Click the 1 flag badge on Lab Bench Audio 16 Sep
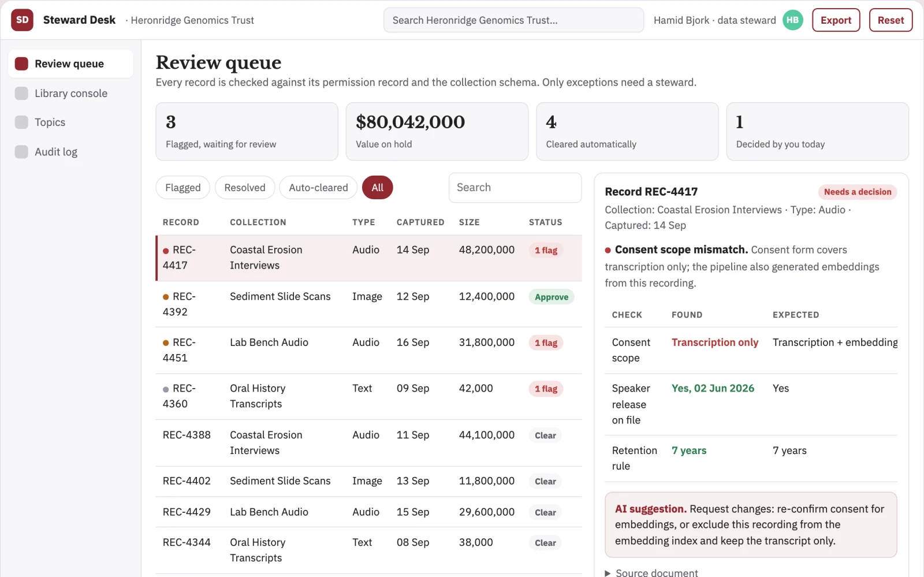924x577 pixels. point(546,343)
